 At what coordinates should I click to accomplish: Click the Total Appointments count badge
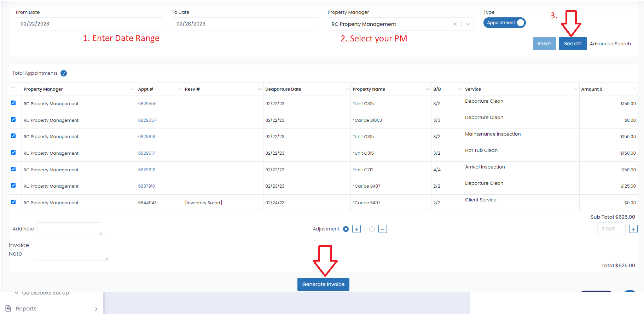click(x=64, y=73)
